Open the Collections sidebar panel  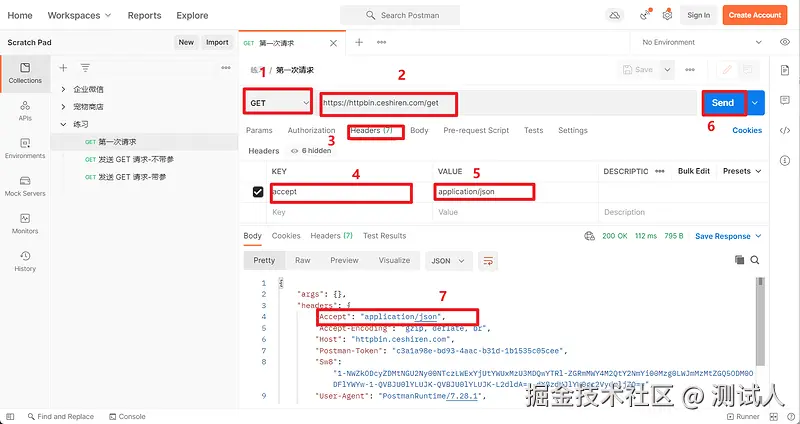tap(25, 73)
